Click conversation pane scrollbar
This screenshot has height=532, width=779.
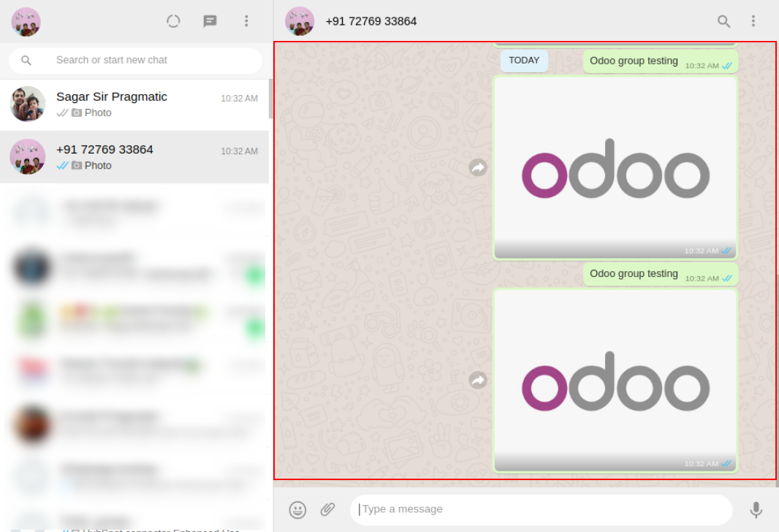(777, 380)
